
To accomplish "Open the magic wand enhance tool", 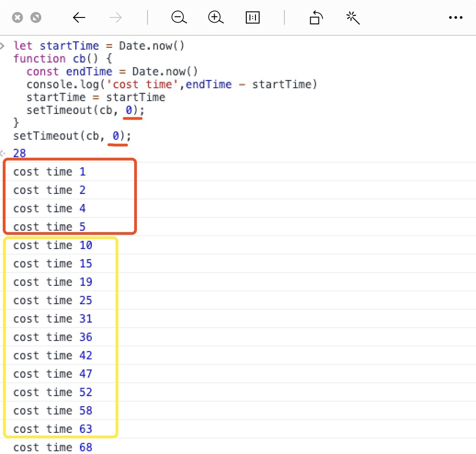I will [353, 17].
